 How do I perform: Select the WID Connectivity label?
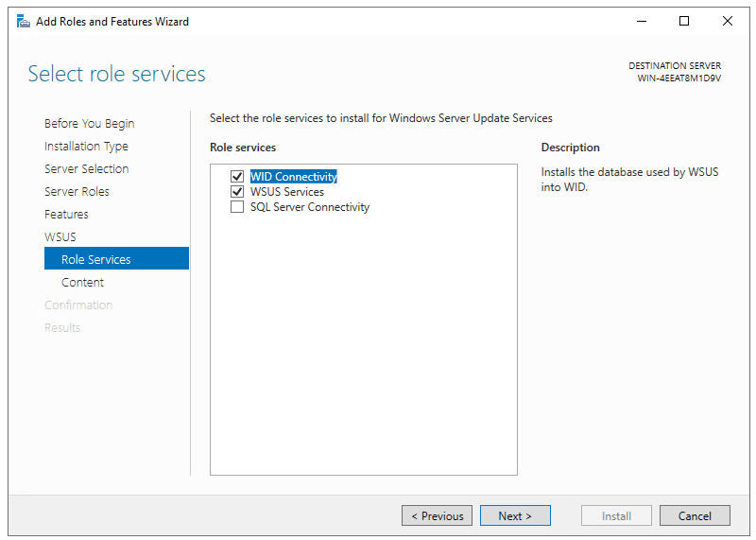click(293, 177)
